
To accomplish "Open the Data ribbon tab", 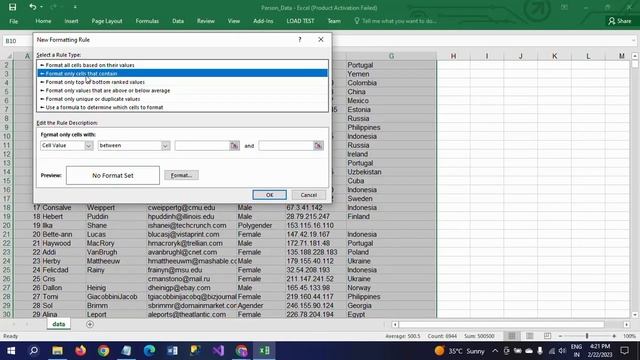I will (x=178, y=21).
